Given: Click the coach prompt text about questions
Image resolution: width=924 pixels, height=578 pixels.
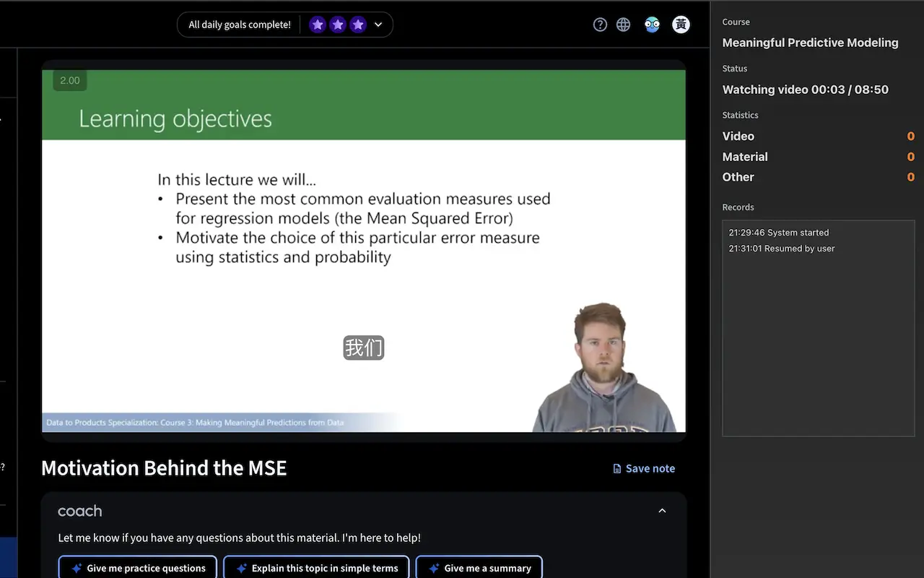Looking at the screenshot, I should pyautogui.click(x=240, y=538).
